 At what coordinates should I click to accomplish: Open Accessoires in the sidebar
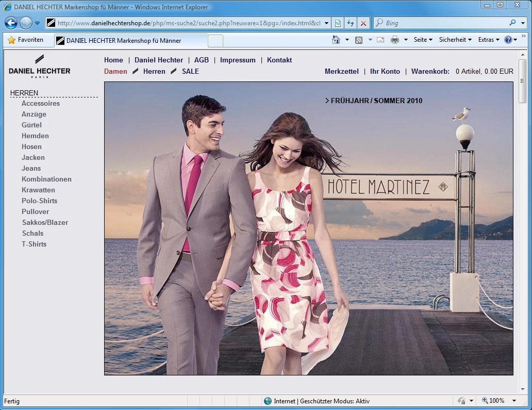(x=41, y=104)
